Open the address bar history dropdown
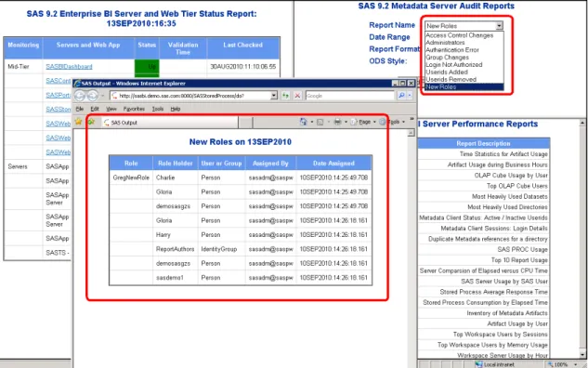The width and height of the screenshot is (588, 368). click(x=274, y=96)
